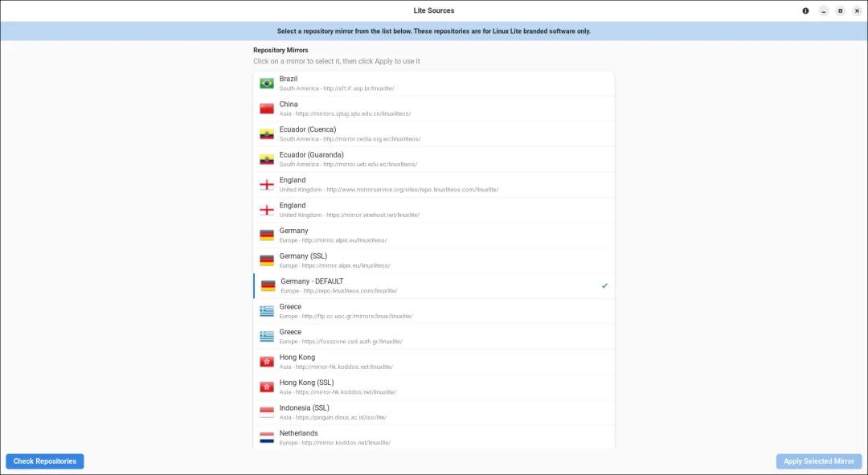Click the Germany (SSL) flag icon
The height and width of the screenshot is (475, 868).
(267, 260)
